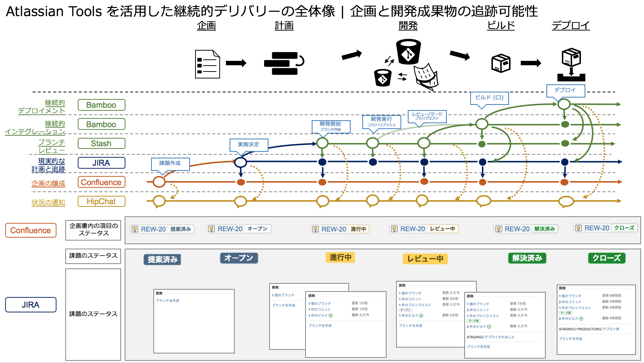Click the document checklist icon under 企画
644x363 pixels.
coord(208,64)
